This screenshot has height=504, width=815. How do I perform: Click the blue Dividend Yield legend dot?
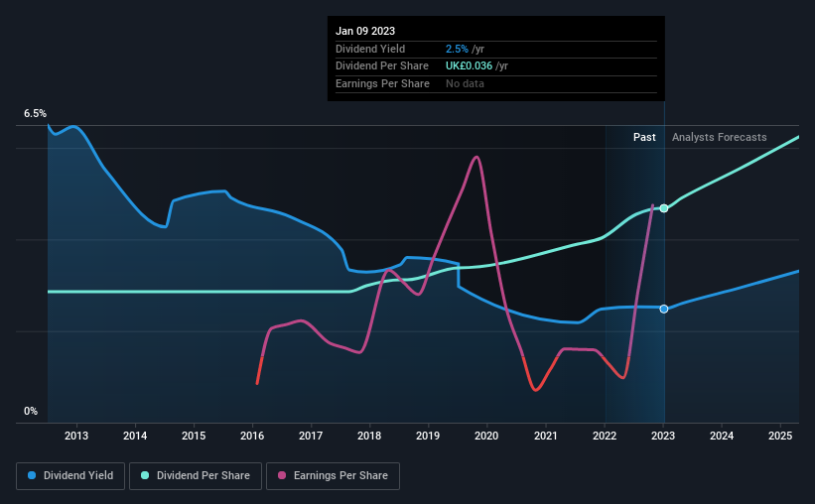coord(32,475)
